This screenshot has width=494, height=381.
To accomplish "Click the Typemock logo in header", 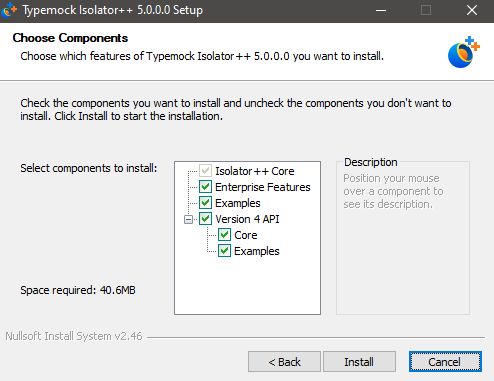I will (464, 52).
